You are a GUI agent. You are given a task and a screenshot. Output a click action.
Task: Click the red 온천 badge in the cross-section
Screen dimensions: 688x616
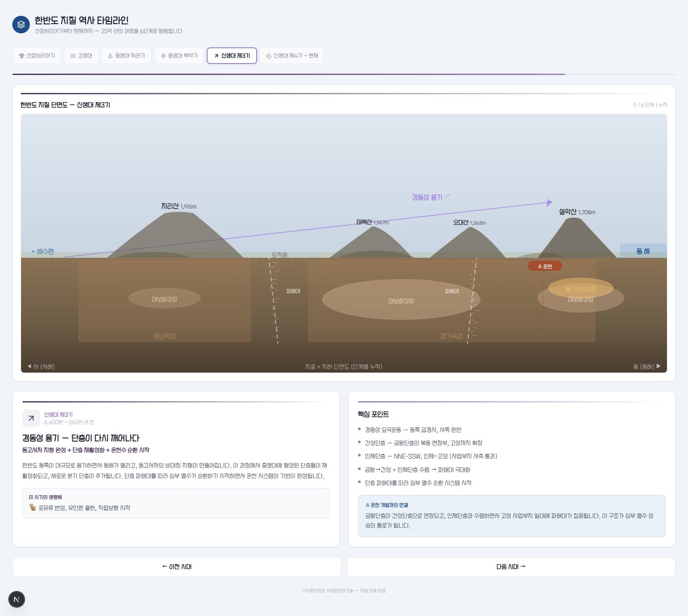545,266
